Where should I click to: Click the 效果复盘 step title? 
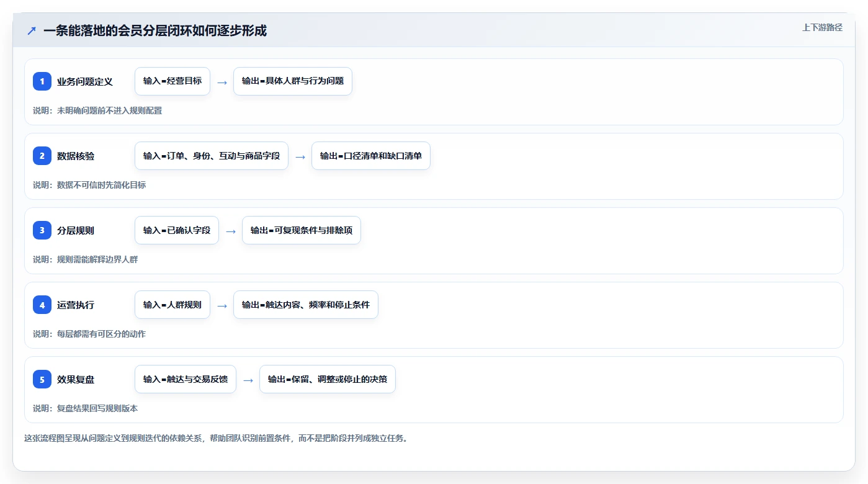[76, 379]
